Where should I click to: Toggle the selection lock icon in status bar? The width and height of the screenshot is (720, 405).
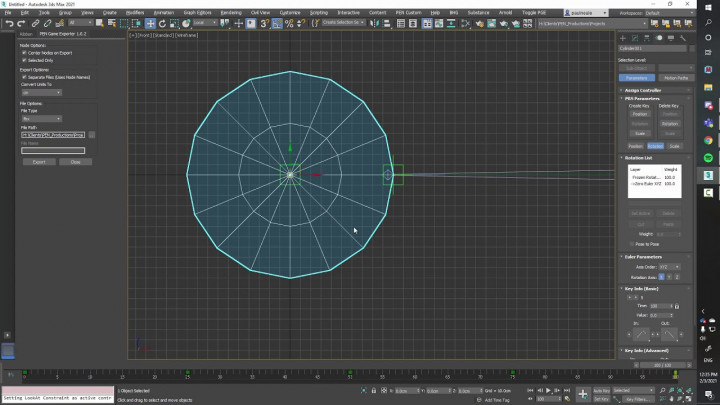[374, 391]
